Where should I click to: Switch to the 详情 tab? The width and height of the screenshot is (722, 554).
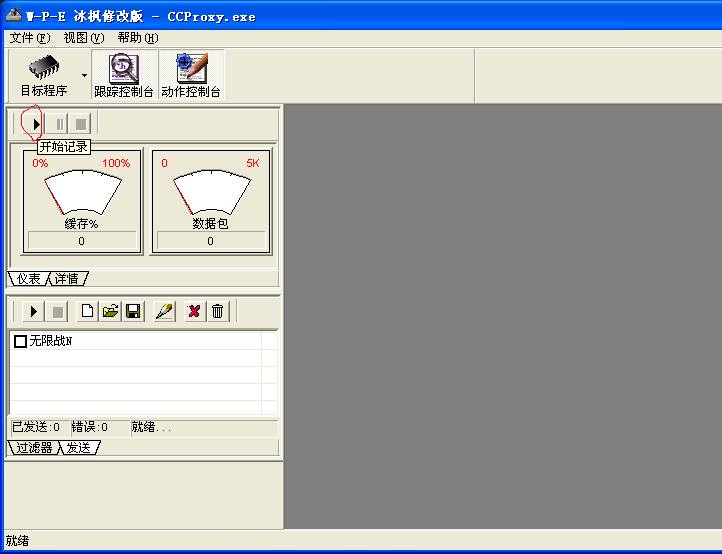(x=67, y=279)
